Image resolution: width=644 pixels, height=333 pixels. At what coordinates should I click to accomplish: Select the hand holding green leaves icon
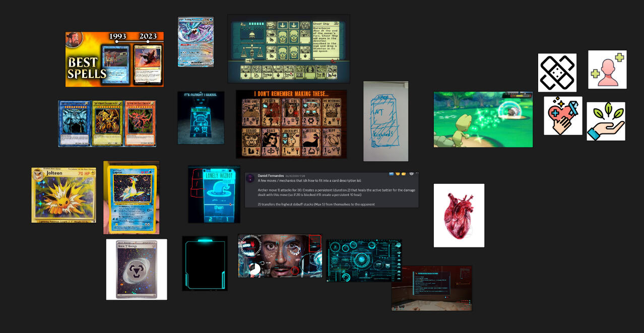click(606, 121)
